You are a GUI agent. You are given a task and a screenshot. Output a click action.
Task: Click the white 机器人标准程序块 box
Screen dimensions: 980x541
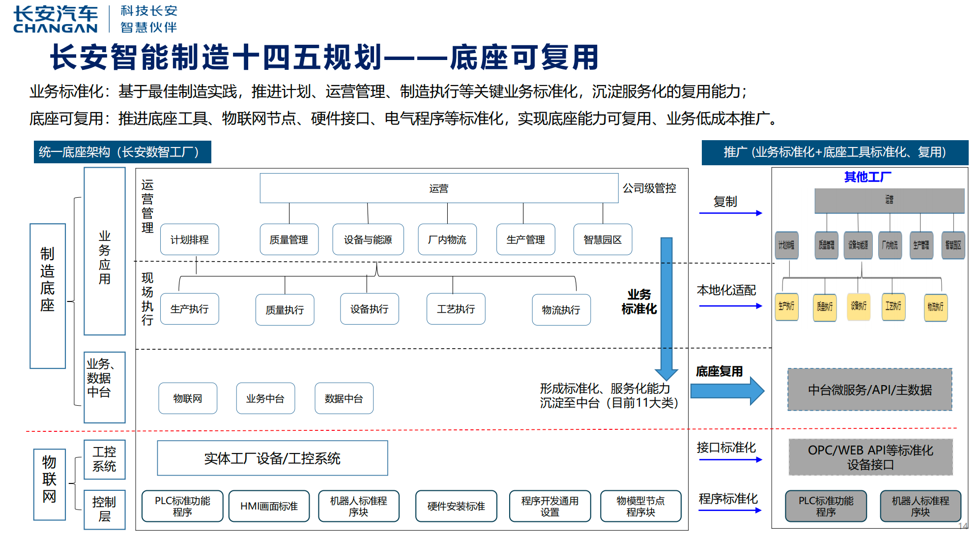coord(359,506)
